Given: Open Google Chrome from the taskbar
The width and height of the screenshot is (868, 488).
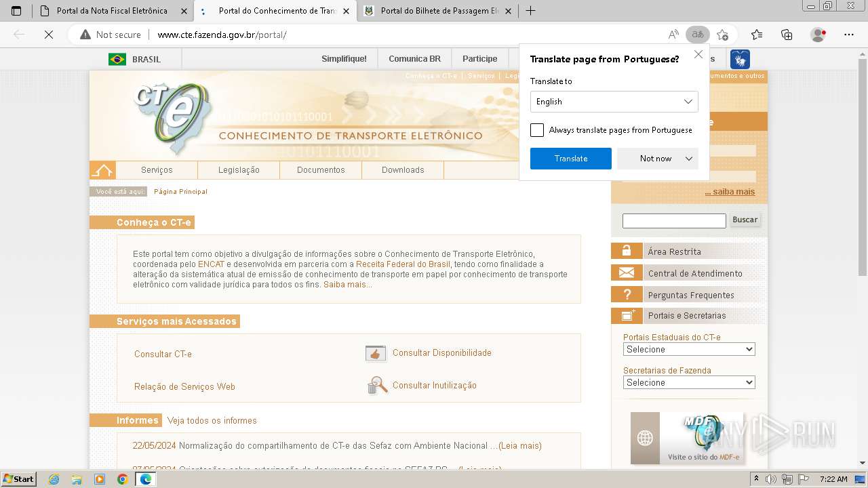Looking at the screenshot, I should click(x=122, y=479).
